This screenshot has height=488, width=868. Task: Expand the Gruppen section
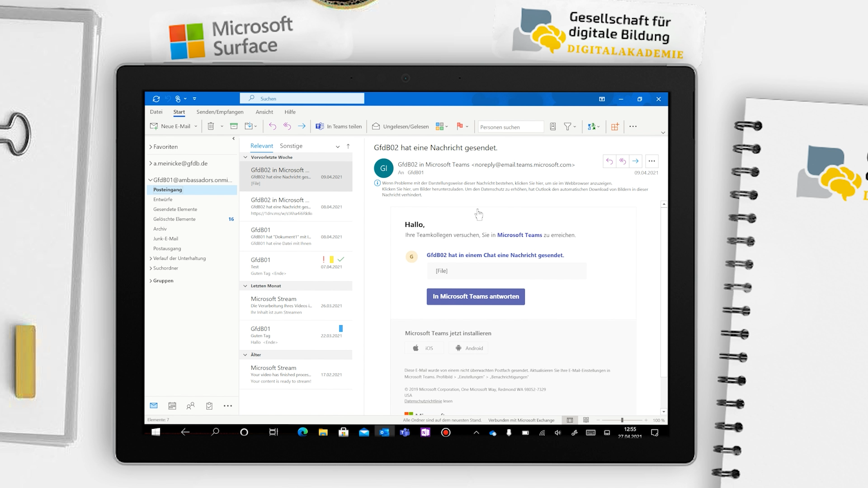(x=151, y=281)
